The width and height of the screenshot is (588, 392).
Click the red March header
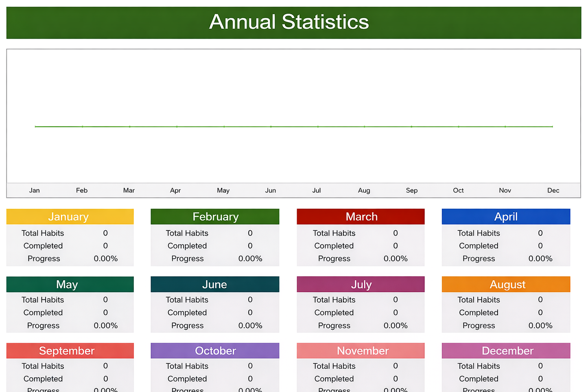pyautogui.click(x=361, y=217)
